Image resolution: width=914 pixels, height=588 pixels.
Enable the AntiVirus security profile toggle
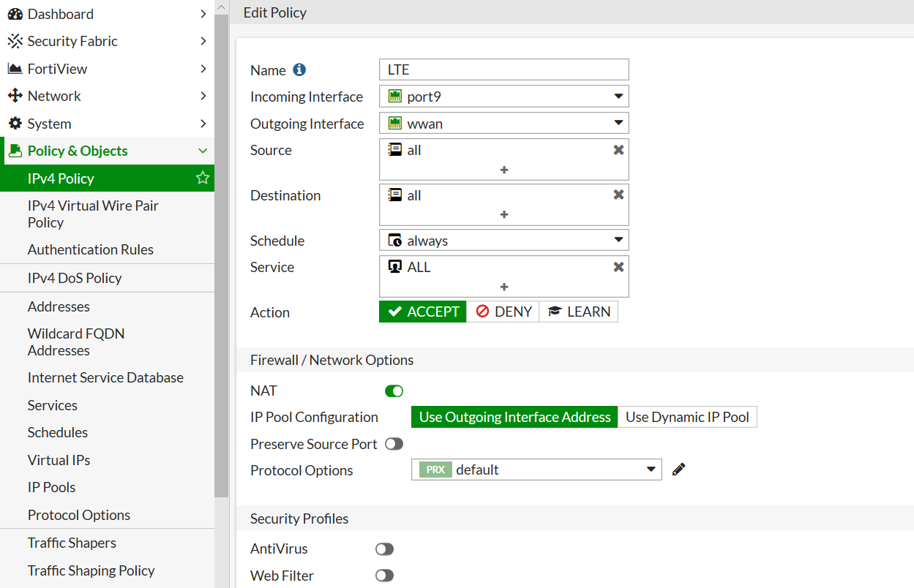click(384, 549)
